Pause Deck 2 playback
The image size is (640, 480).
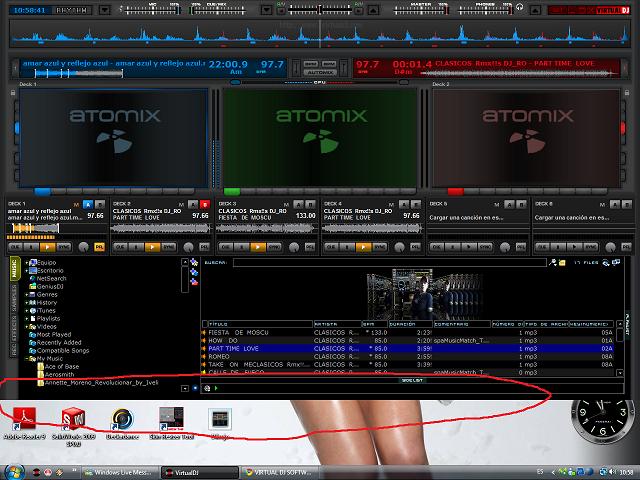[x=137, y=247]
